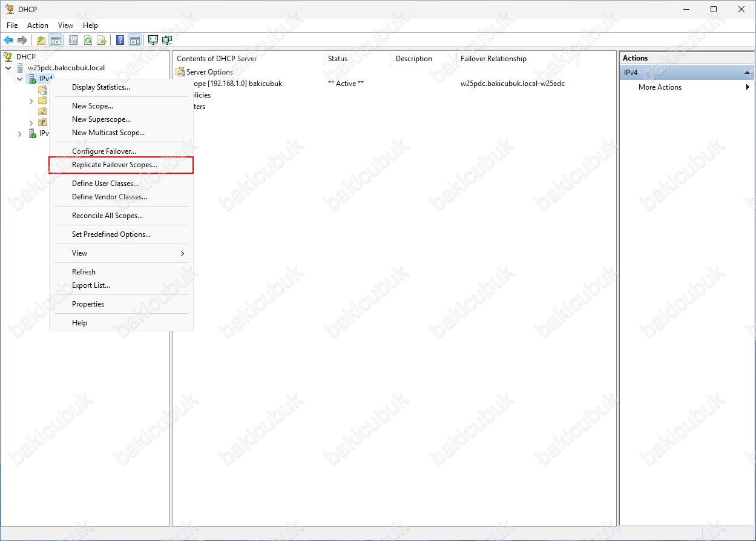Choose Configure Failover in the context menu
756x541 pixels.
(x=104, y=151)
